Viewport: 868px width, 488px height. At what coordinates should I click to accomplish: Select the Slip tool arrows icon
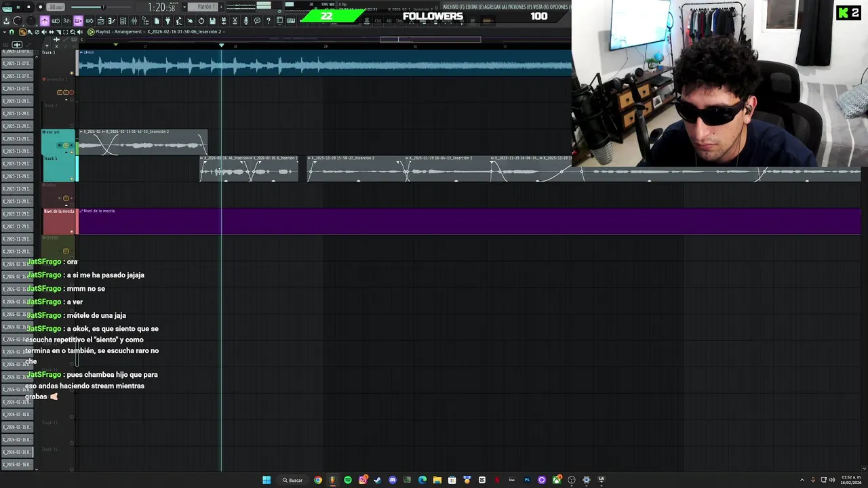[52, 32]
